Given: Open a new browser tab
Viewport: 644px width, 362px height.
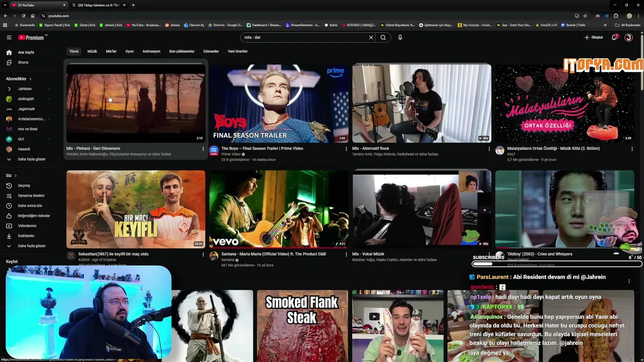Looking at the screenshot, I should pos(133,5).
